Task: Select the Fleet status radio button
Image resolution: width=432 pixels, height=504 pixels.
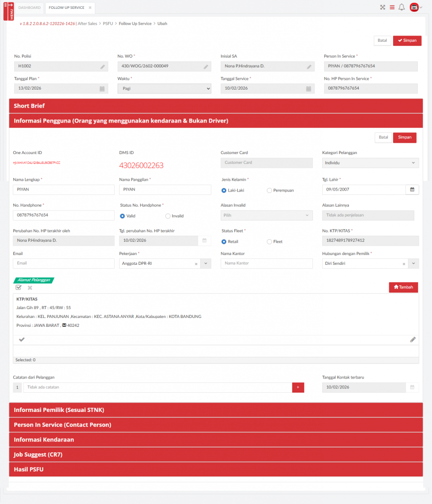Action: coord(269,242)
